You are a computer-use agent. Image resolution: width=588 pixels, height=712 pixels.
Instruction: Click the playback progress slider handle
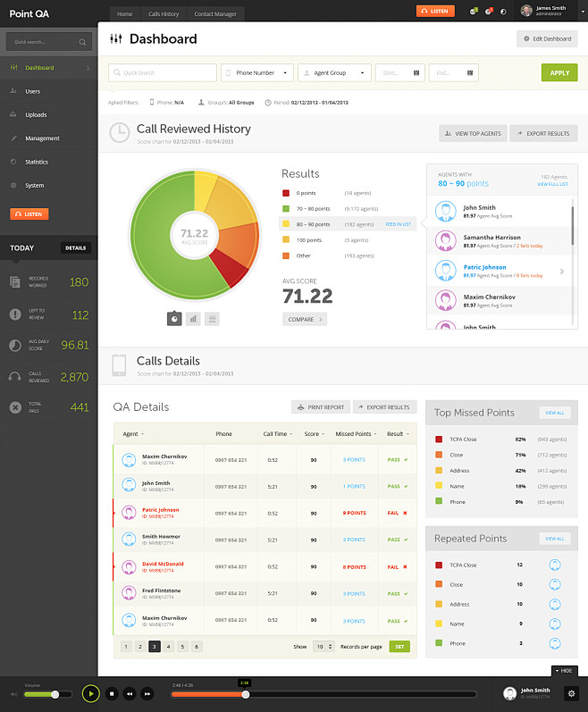(x=246, y=694)
